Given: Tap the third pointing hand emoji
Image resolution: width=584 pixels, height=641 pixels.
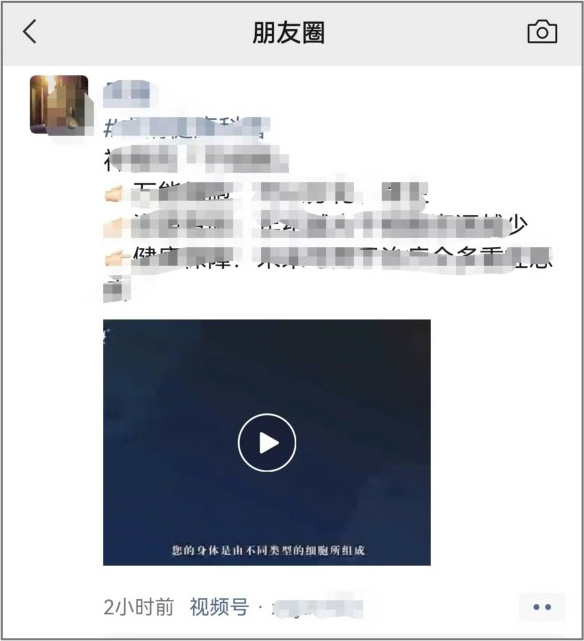Looking at the screenshot, I should 114,258.
